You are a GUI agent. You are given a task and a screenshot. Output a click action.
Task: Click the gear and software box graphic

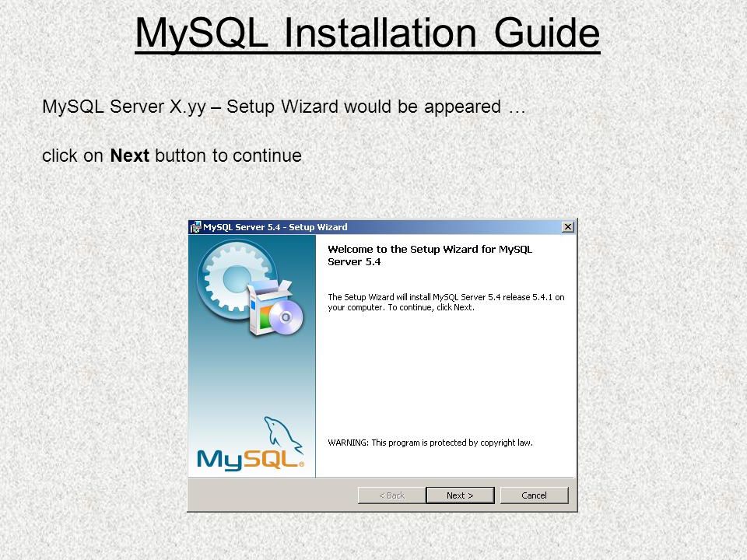(x=251, y=288)
